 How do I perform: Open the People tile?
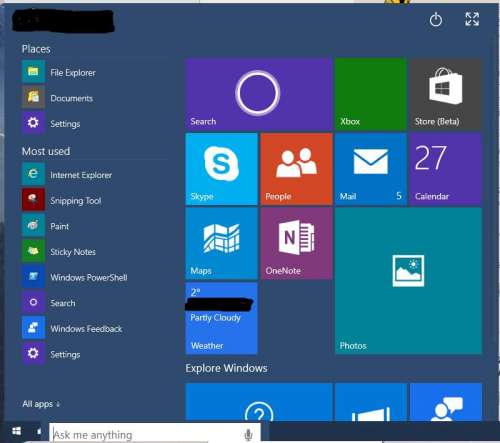pos(296,169)
